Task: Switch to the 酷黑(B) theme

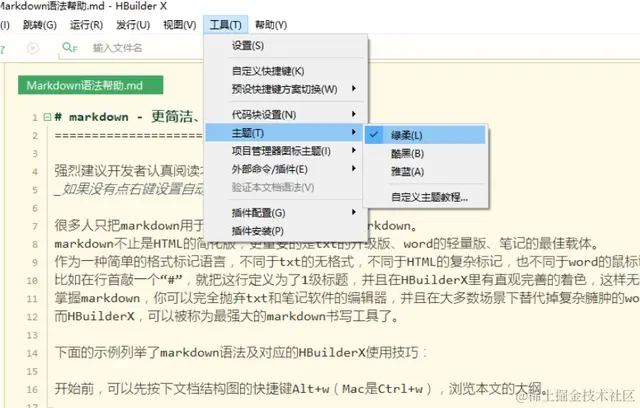Action: (425, 153)
